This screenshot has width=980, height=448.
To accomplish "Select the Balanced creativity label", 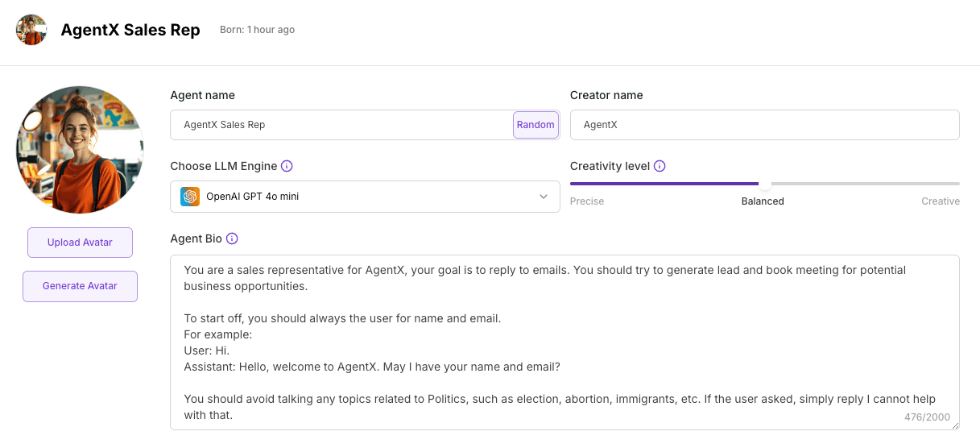I will (763, 201).
